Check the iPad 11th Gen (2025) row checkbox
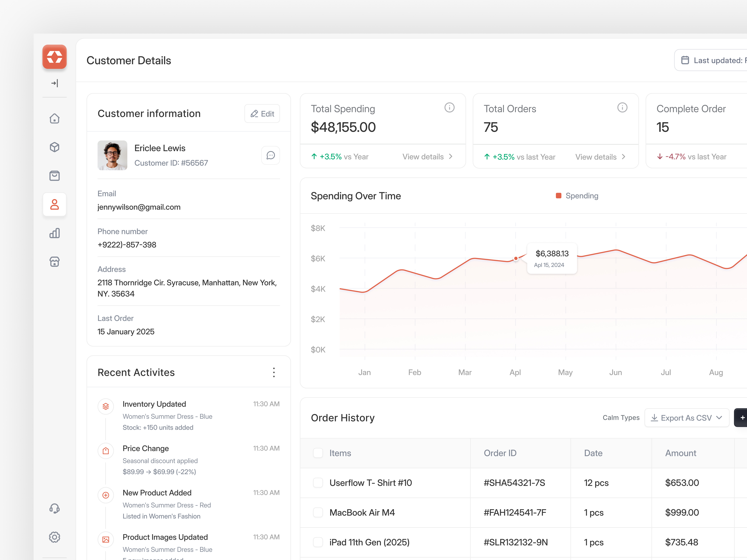 318,542
